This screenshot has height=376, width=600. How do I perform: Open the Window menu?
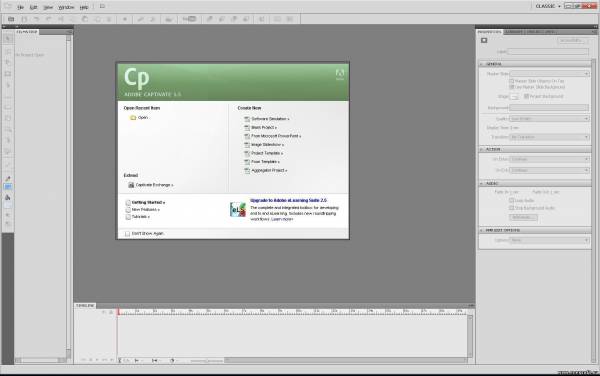point(66,7)
